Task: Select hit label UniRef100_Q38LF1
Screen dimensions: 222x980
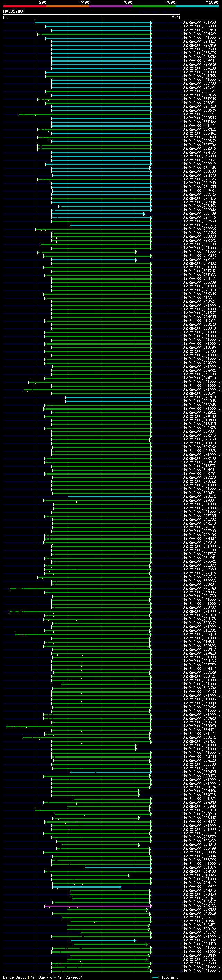Action: coord(199,737)
